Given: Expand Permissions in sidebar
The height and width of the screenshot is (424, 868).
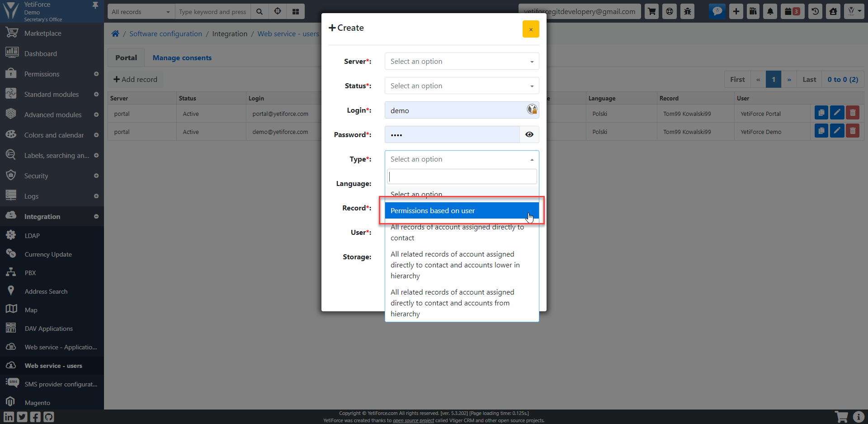Looking at the screenshot, I should (96, 74).
